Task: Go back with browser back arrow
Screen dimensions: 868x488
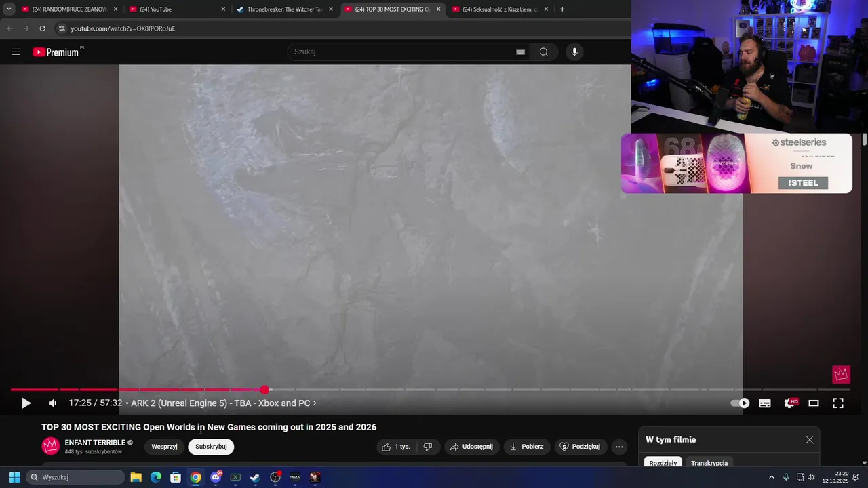Action: click(9, 28)
